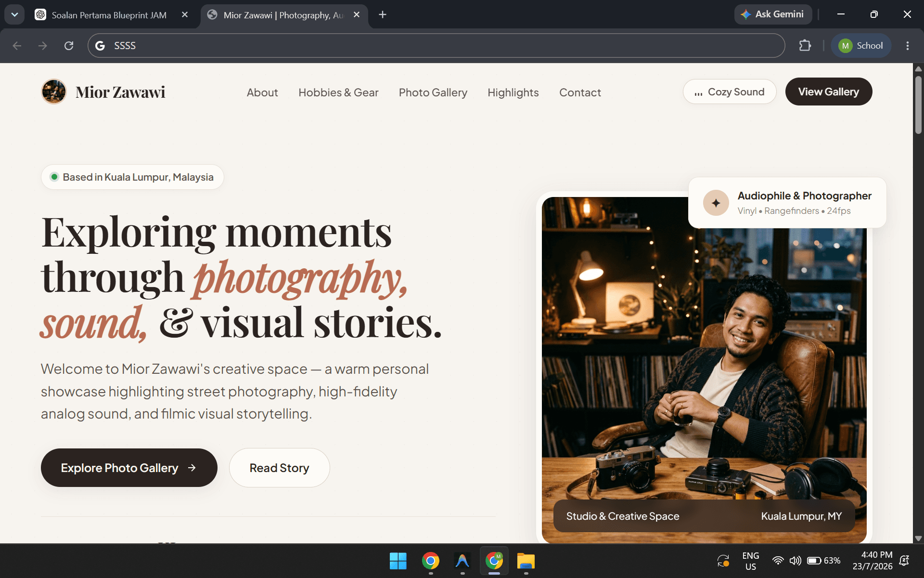924x578 pixels.
Task: Reload the current page
Action: [69, 46]
